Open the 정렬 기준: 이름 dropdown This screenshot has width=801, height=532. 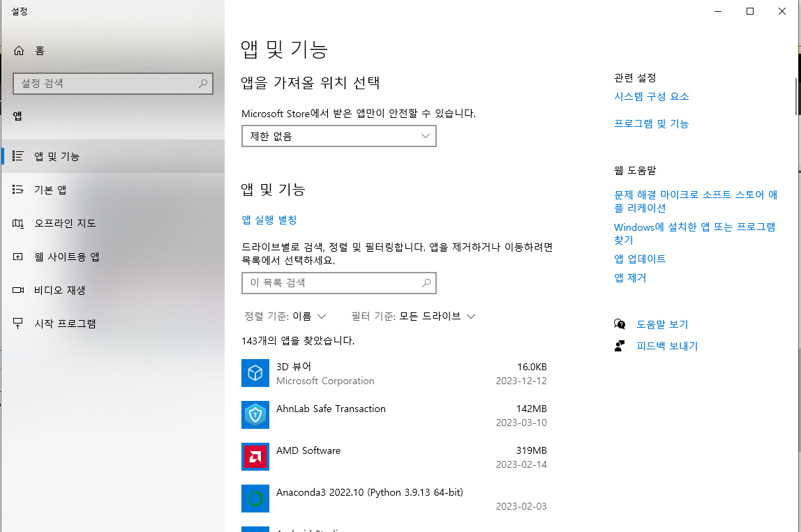click(285, 317)
